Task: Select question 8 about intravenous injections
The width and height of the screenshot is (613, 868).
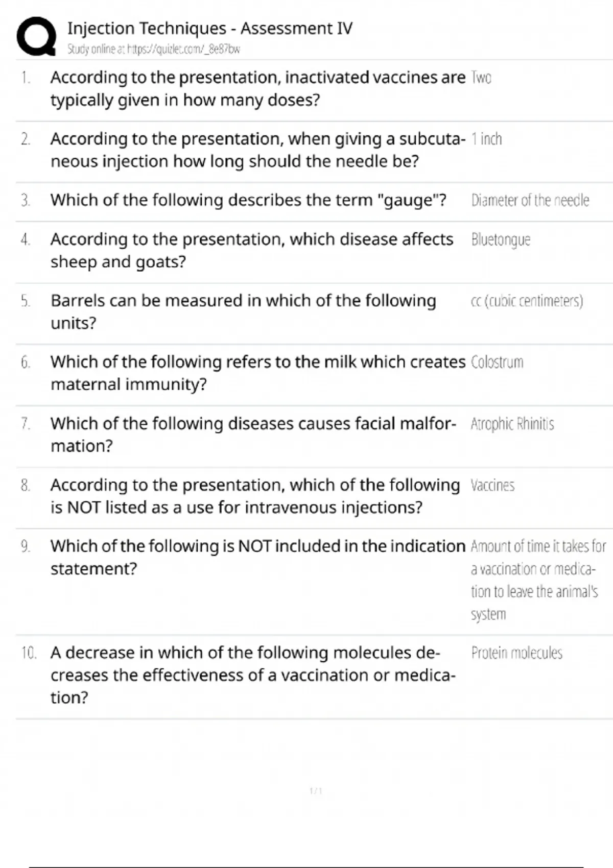Action: (x=254, y=496)
